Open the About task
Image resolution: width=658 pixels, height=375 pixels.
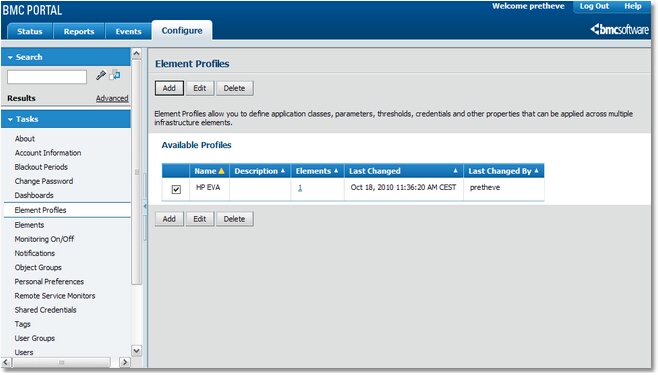coord(25,139)
